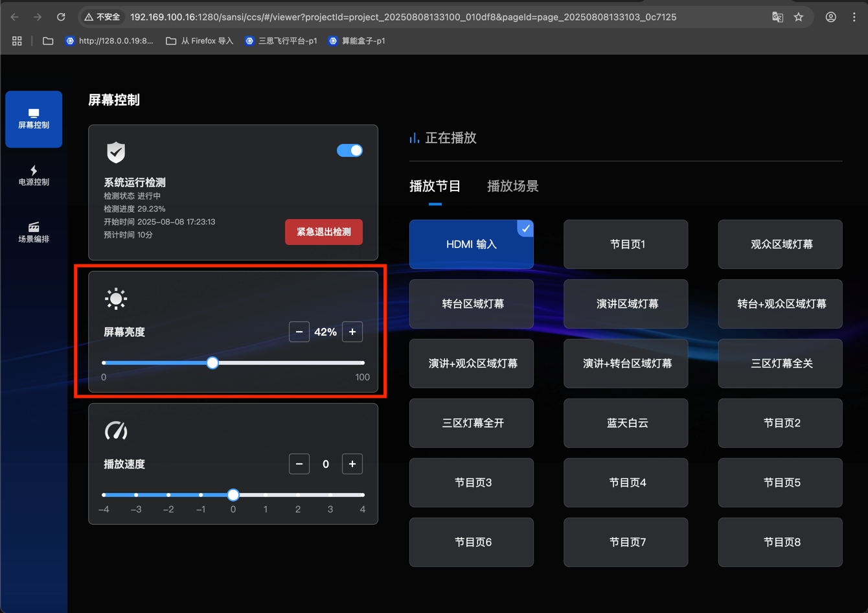868x613 pixels.
Task: Select the 转台+观众区域灯幕 program
Action: [781, 304]
